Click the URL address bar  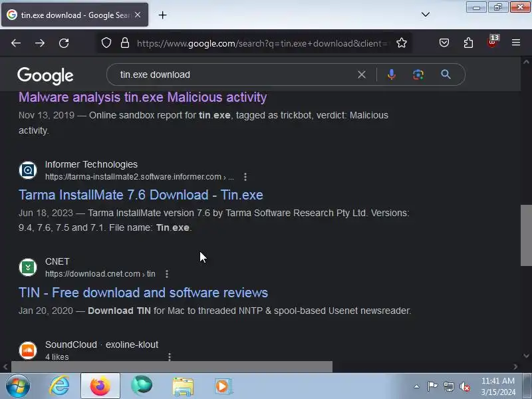coord(261,43)
